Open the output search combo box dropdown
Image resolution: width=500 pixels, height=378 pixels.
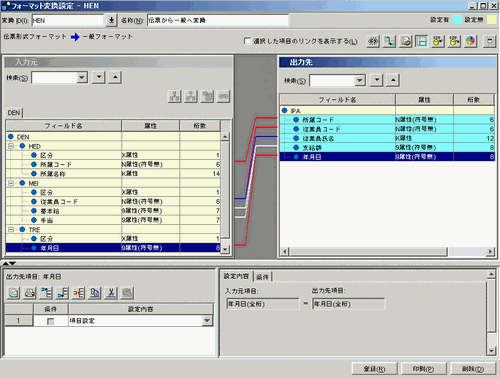pyautogui.click(x=359, y=80)
